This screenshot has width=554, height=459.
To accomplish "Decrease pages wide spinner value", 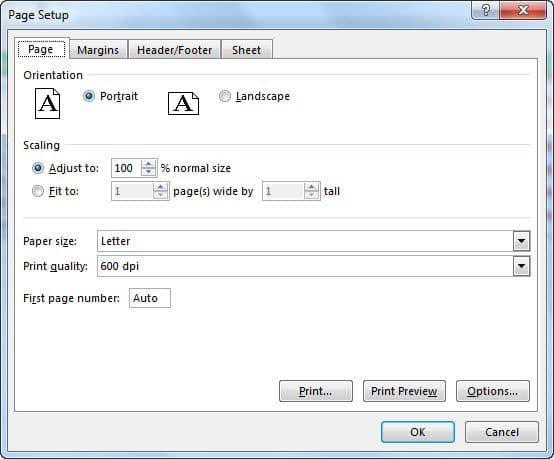I will [161, 195].
